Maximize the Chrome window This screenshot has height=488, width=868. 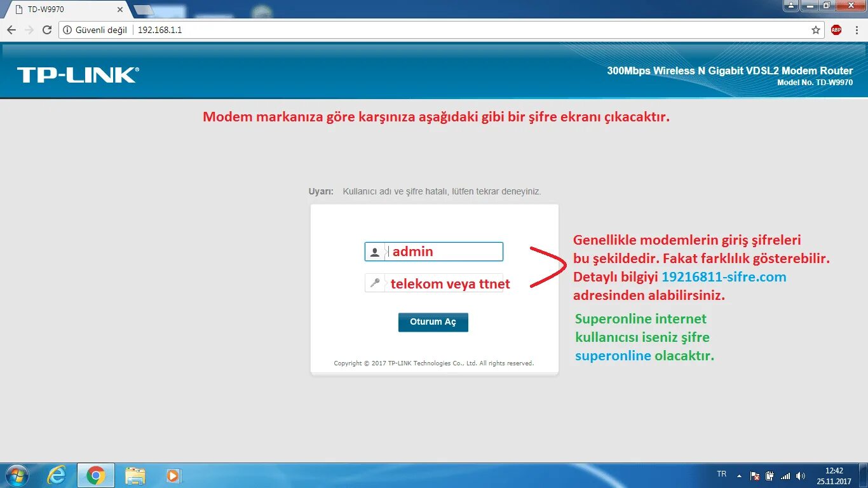826,5
